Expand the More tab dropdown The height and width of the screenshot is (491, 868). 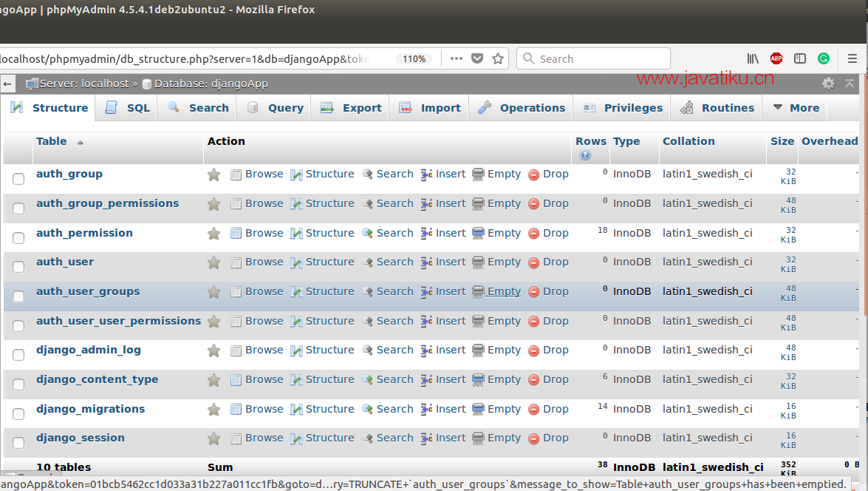pos(796,107)
